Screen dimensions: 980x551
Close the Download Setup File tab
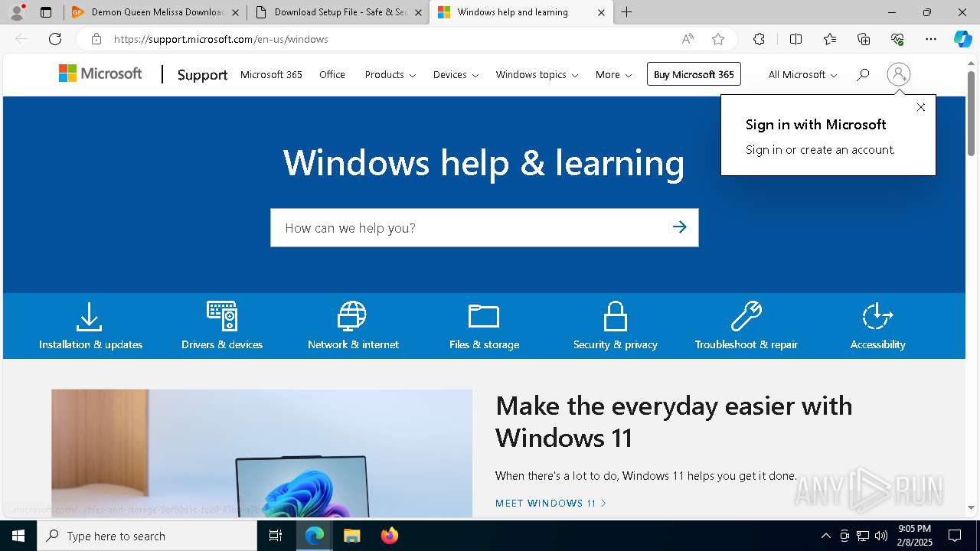tap(418, 12)
